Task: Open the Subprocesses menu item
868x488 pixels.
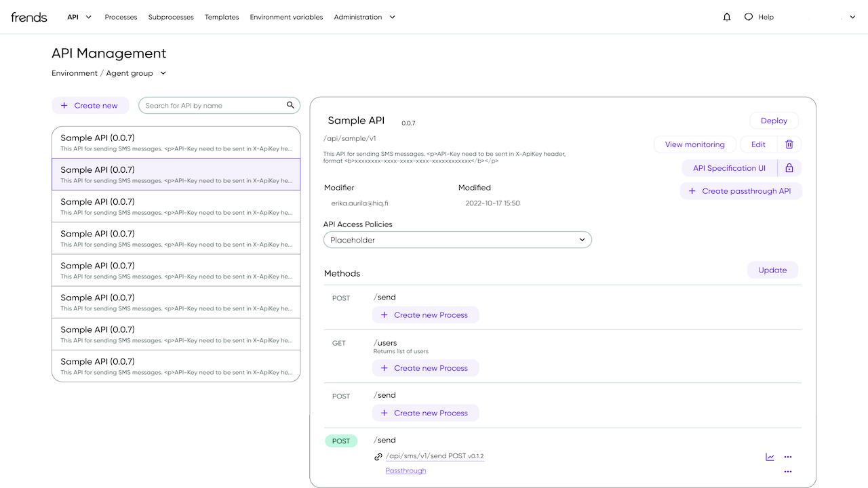Action: pyautogui.click(x=171, y=17)
